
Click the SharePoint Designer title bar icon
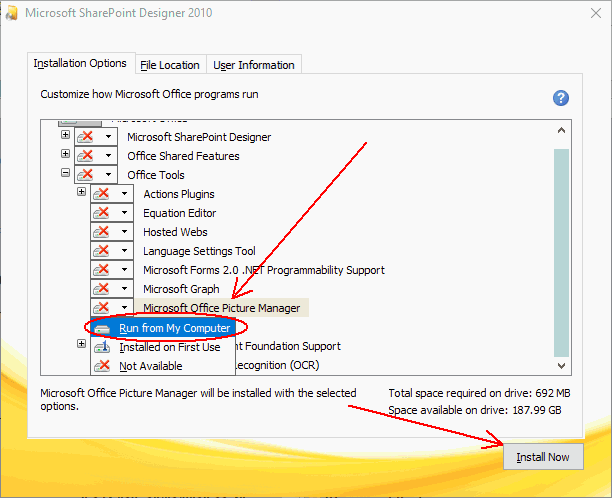12,13
